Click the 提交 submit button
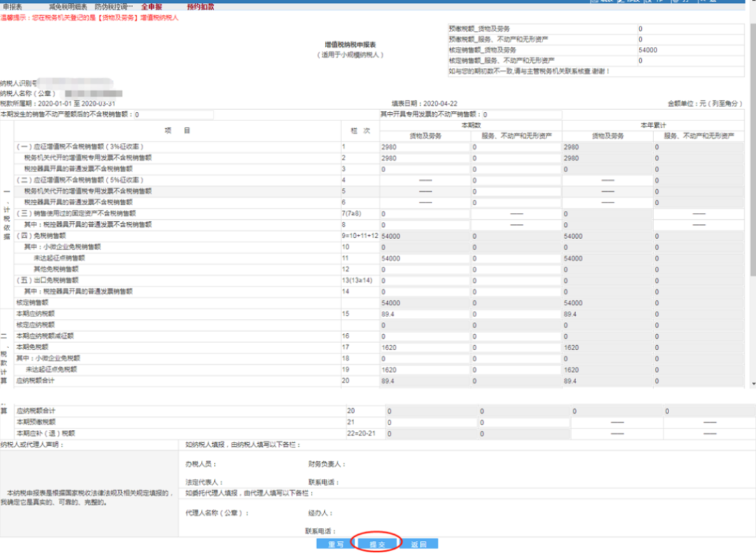Image resolution: width=756 pixels, height=558 pixels. pyautogui.click(x=377, y=544)
